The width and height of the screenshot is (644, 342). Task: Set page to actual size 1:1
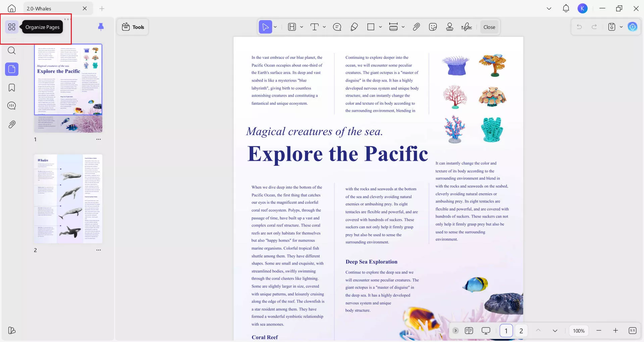(x=632, y=331)
